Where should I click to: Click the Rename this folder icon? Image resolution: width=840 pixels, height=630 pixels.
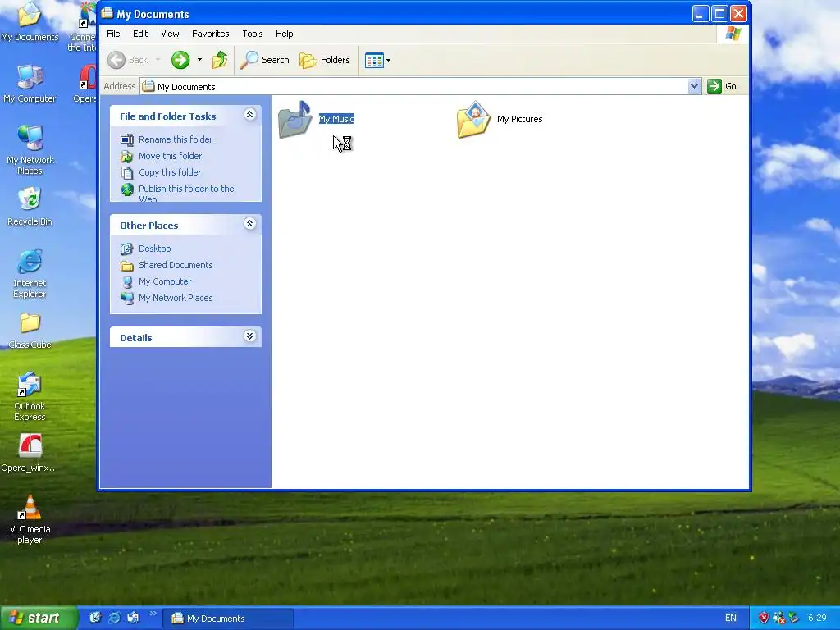[x=127, y=139]
